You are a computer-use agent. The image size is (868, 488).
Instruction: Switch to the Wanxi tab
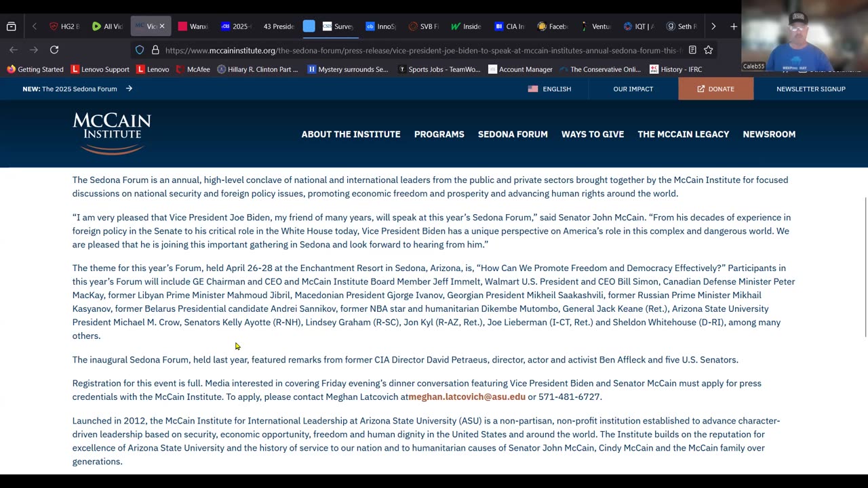(x=193, y=26)
